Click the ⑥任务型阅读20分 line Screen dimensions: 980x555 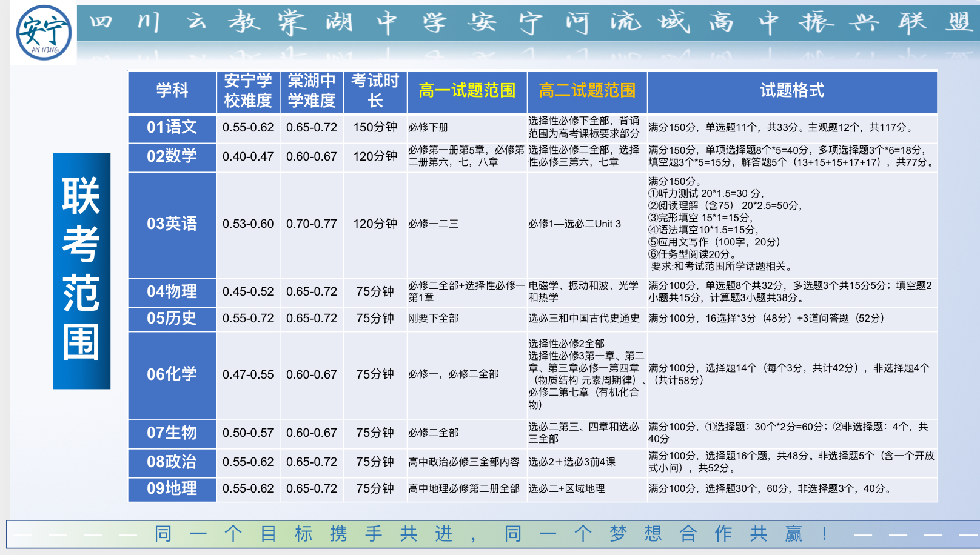[692, 254]
